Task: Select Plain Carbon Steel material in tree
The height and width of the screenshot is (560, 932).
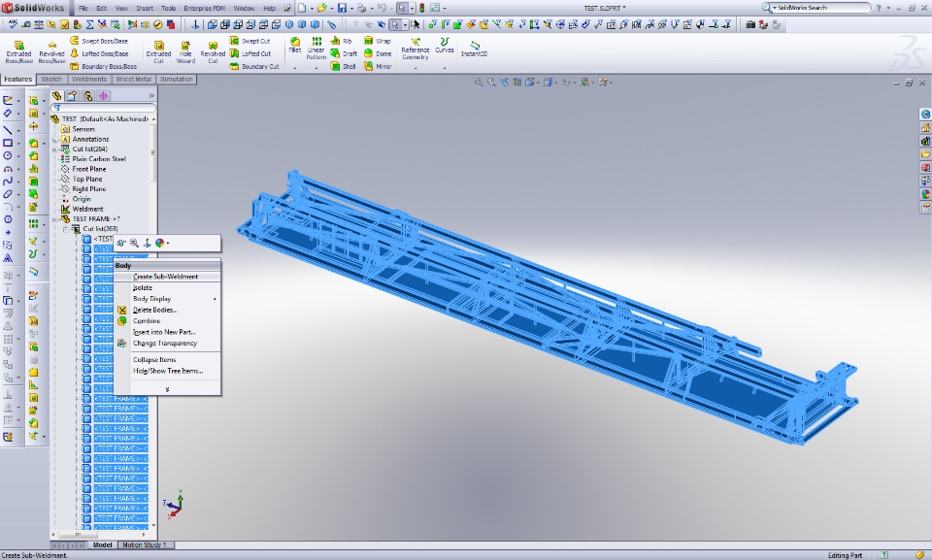Action: click(99, 159)
